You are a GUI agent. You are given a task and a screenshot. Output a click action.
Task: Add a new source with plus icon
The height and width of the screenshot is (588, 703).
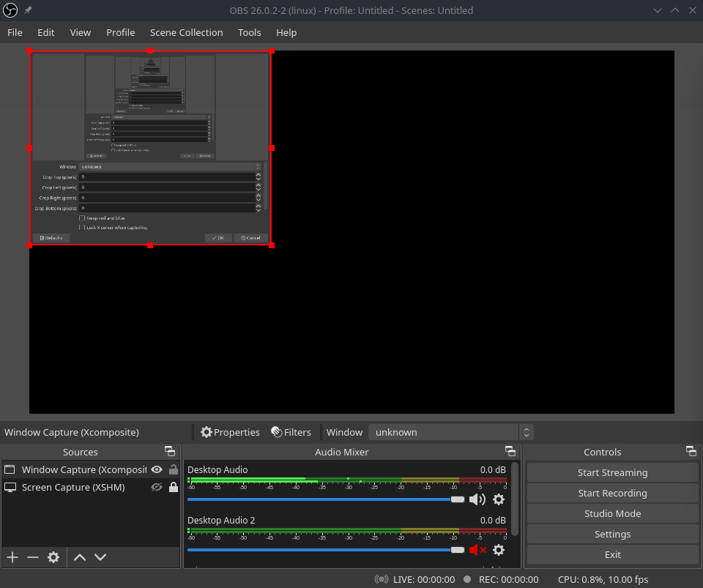(x=12, y=557)
